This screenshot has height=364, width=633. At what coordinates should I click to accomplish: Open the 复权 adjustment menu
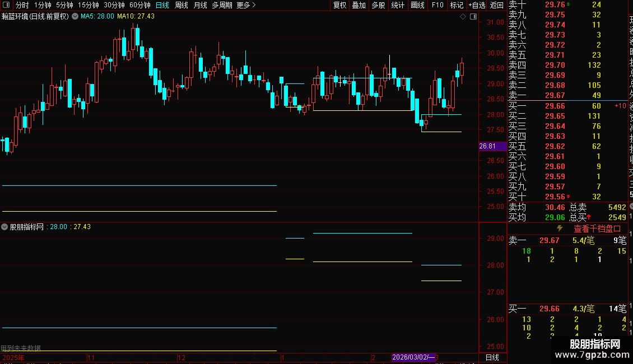(x=340, y=5)
